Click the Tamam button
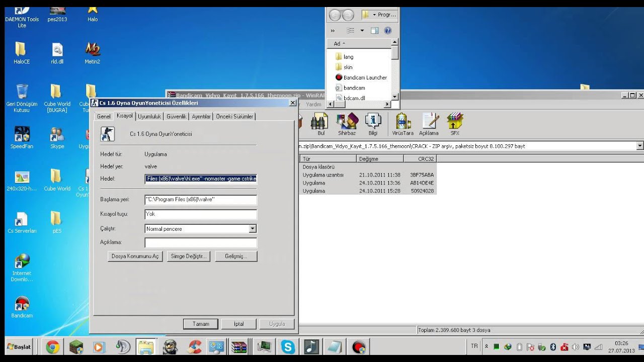Viewport: 644px width, 362px height. tap(201, 324)
